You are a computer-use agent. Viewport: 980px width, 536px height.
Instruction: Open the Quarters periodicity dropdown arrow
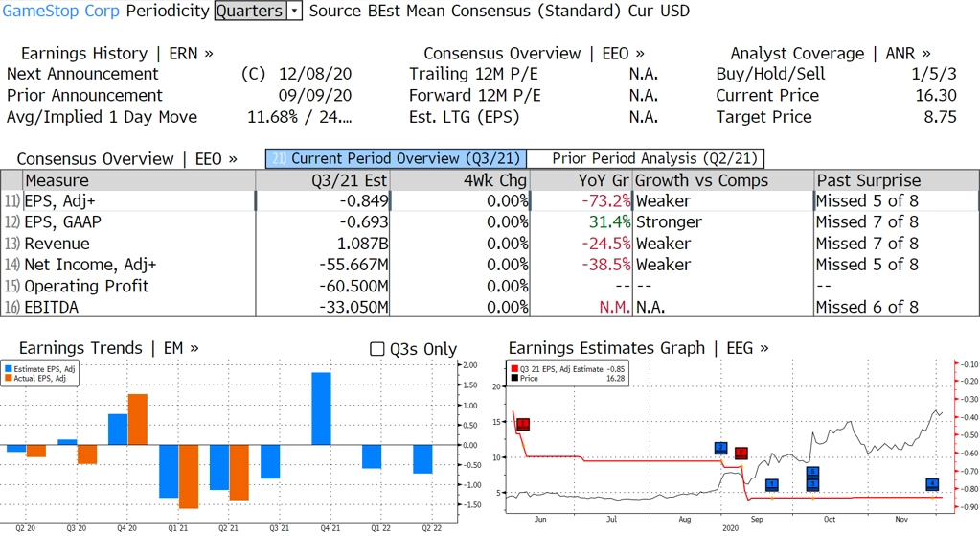tap(294, 11)
